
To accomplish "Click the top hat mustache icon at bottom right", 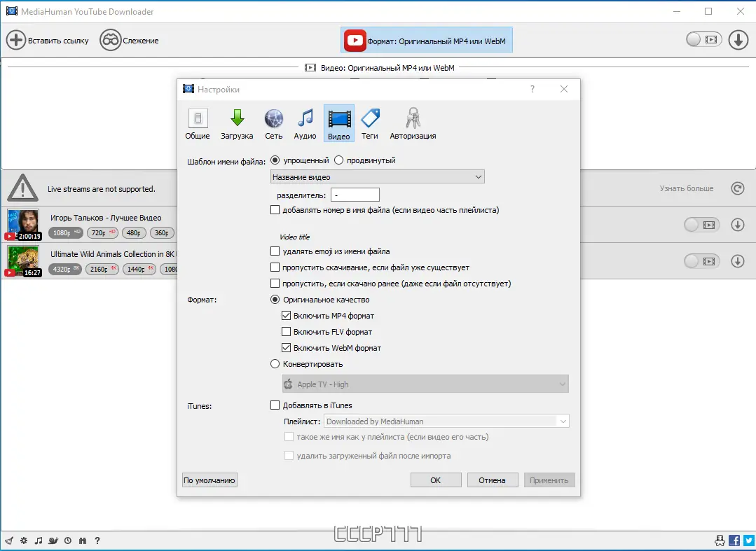I will click(x=720, y=540).
